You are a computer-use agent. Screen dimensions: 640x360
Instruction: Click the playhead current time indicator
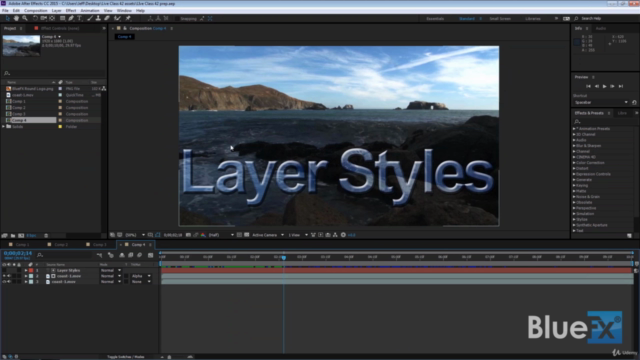click(x=284, y=258)
